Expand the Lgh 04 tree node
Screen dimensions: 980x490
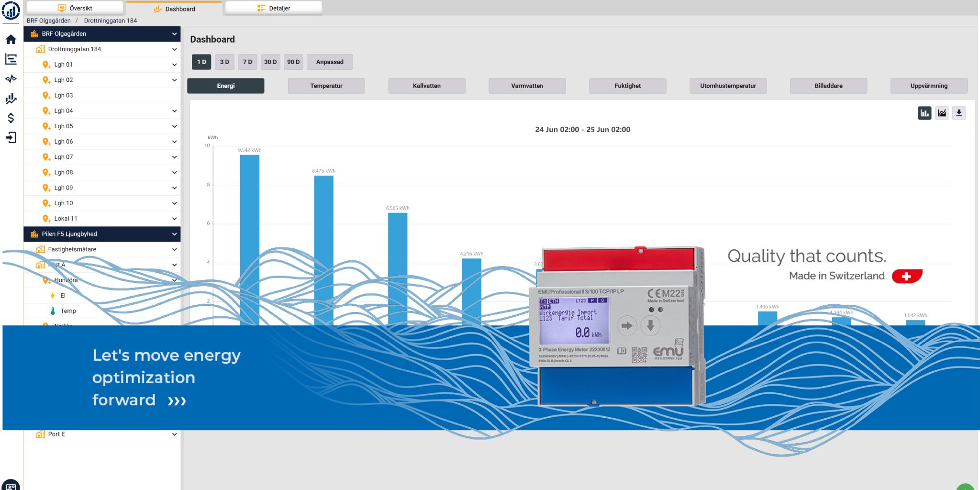click(x=174, y=111)
